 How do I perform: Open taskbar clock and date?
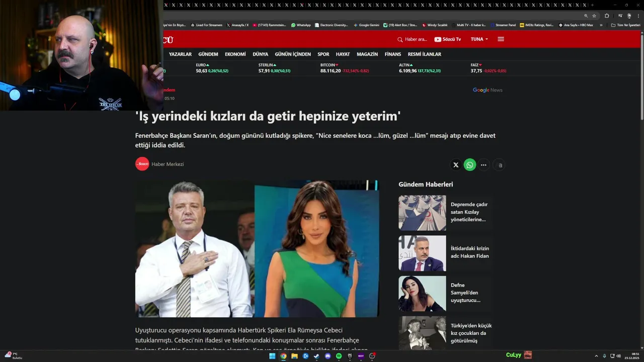[632, 356]
